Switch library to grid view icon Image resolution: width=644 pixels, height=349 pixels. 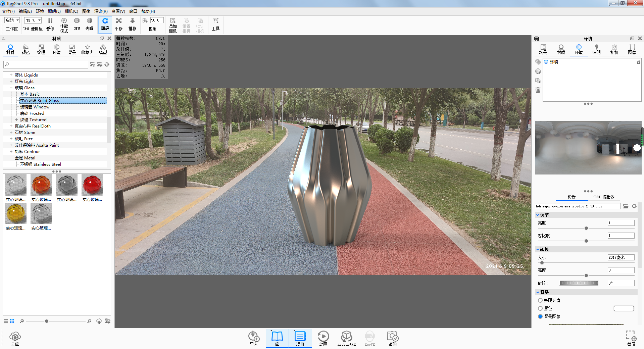click(12, 321)
